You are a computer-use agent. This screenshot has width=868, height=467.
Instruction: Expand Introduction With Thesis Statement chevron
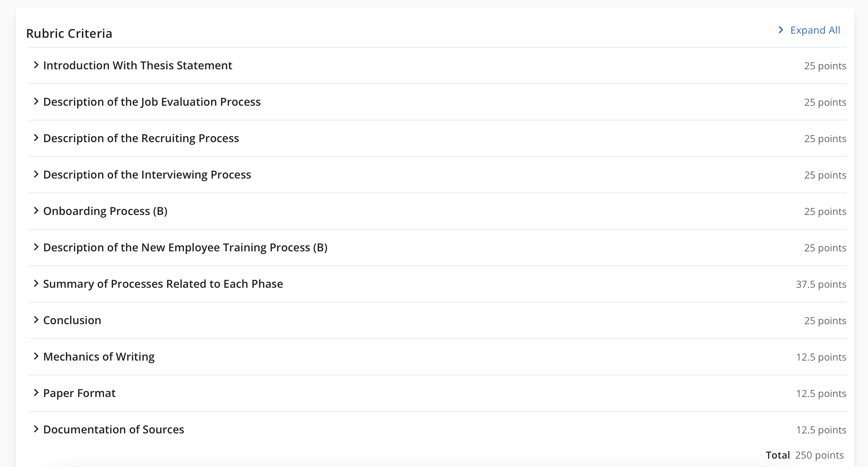(x=36, y=65)
